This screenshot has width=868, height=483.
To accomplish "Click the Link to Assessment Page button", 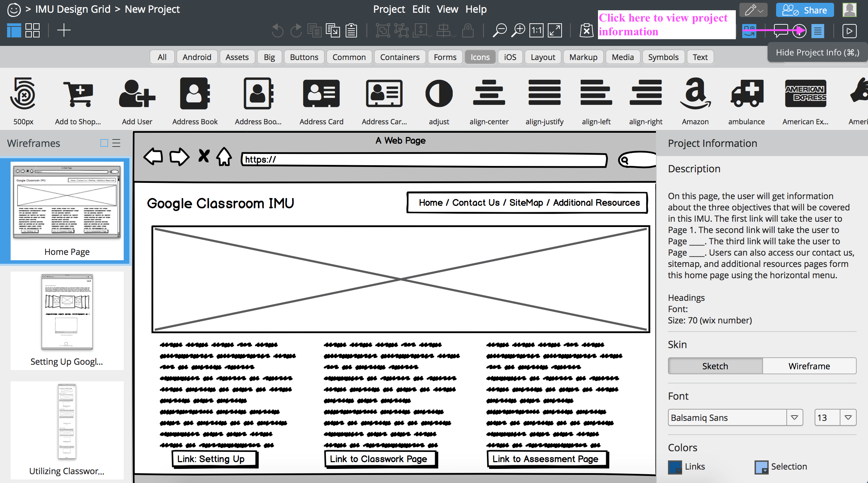I will coord(547,459).
